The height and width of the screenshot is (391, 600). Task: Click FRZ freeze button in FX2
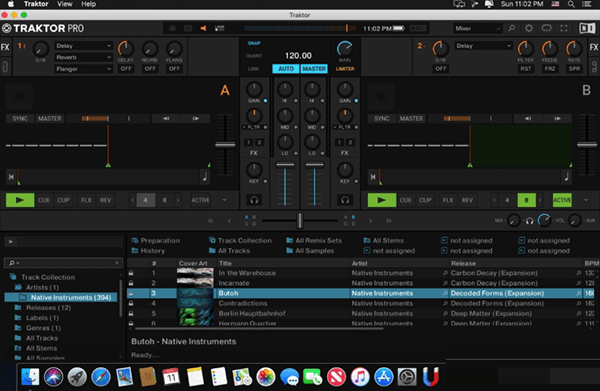click(550, 69)
